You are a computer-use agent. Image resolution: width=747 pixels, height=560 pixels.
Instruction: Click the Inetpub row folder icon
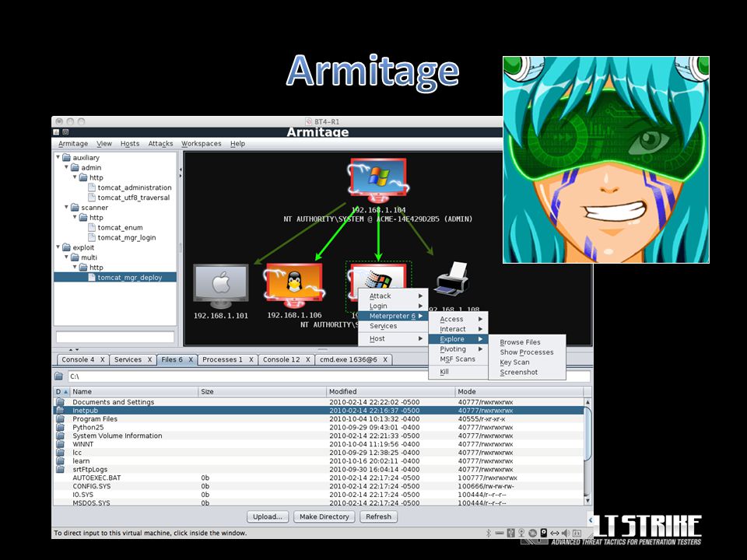pyautogui.click(x=60, y=411)
